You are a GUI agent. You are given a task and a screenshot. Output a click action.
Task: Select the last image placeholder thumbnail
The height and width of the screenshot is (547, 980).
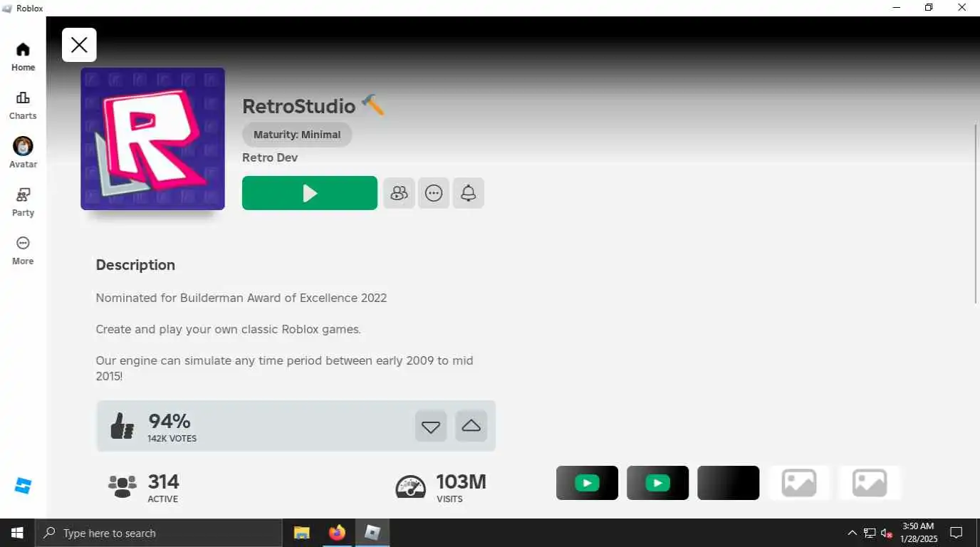[870, 483]
